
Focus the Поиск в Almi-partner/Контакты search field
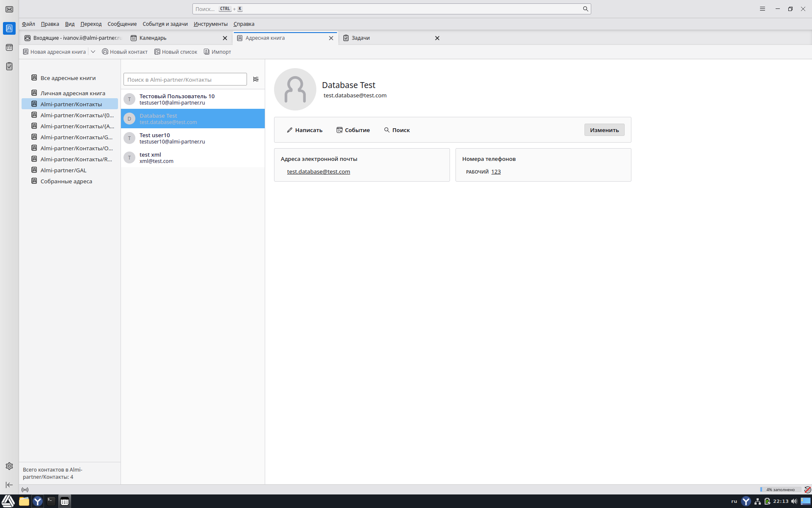pyautogui.click(x=185, y=79)
